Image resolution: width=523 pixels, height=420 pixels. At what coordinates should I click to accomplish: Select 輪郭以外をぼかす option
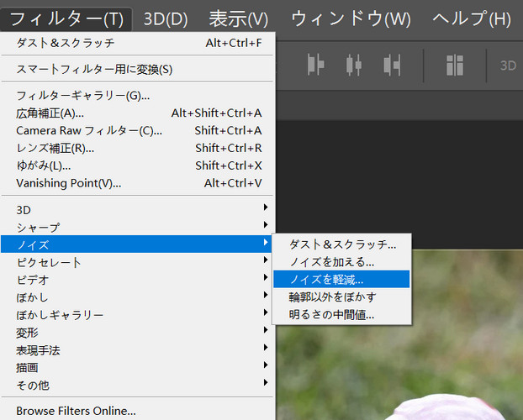pos(342,297)
